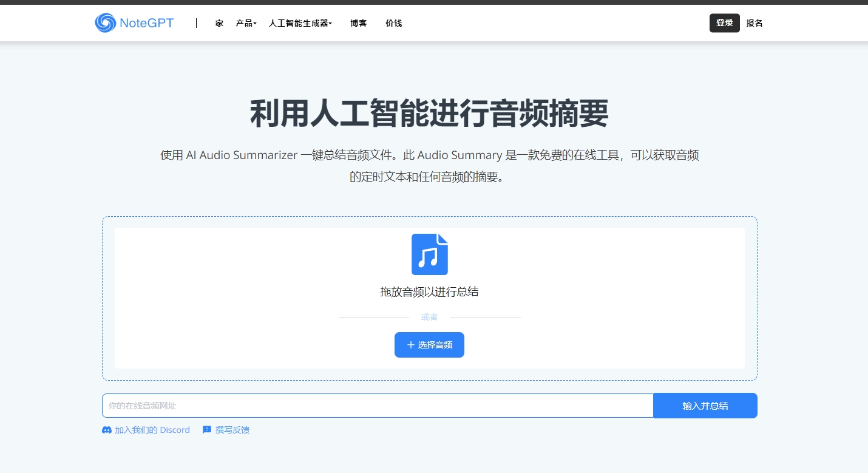
Task: Click the feedback speech bubble icon
Action: 207,430
